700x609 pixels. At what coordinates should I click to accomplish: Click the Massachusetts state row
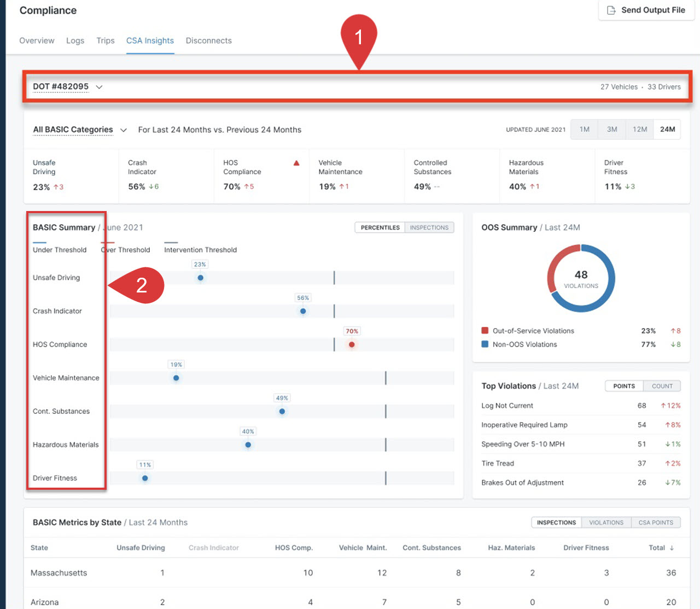357,573
